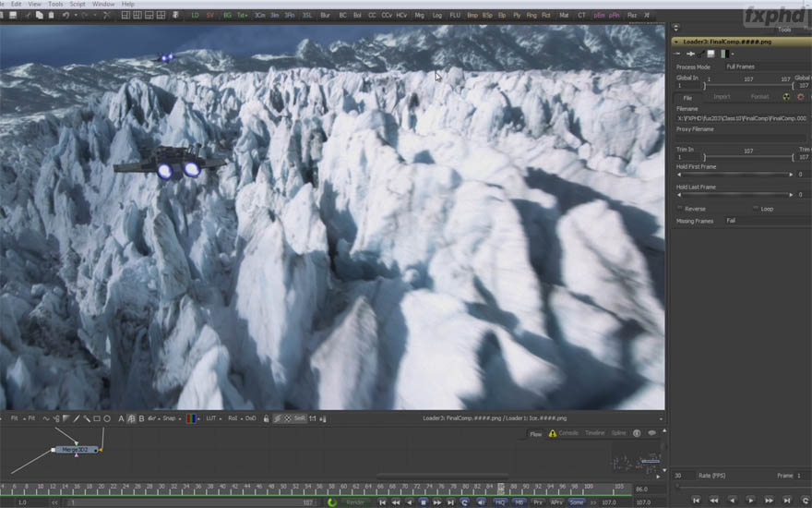This screenshot has width=812, height=508.
Task: Open the View menu
Action: [34, 4]
